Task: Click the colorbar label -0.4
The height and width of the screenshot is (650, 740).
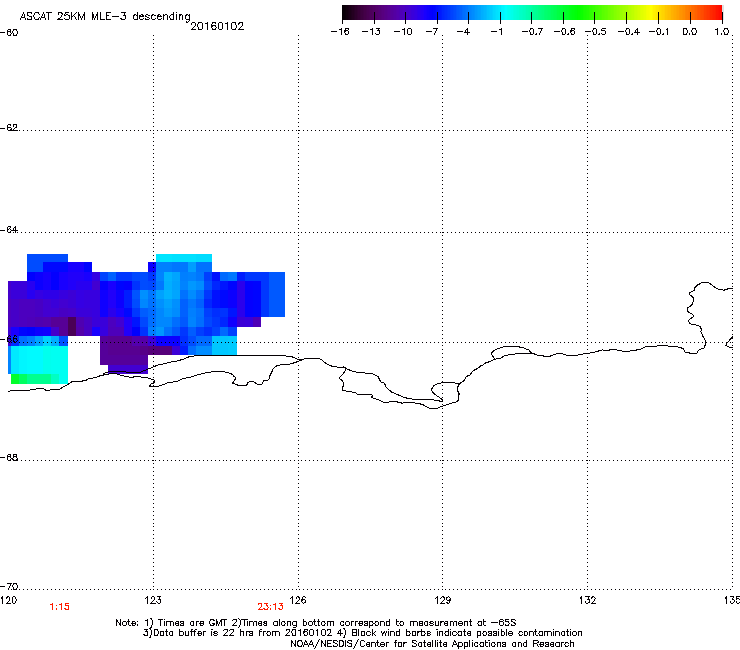Action: point(629,32)
